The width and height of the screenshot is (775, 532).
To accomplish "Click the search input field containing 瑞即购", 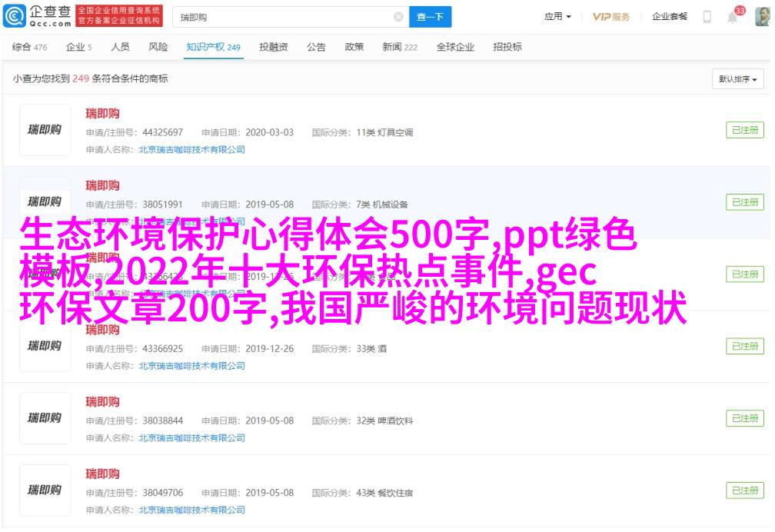I will pyautogui.click(x=284, y=18).
